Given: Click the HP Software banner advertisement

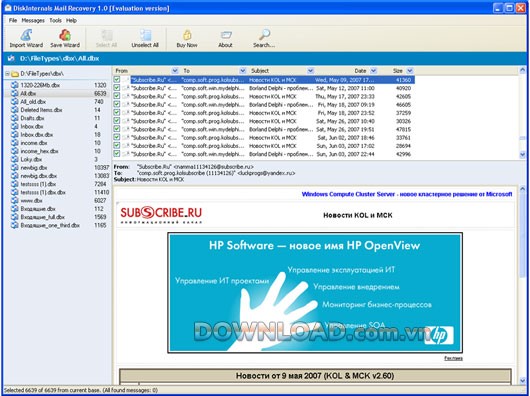Looking at the screenshot, I should (315, 293).
